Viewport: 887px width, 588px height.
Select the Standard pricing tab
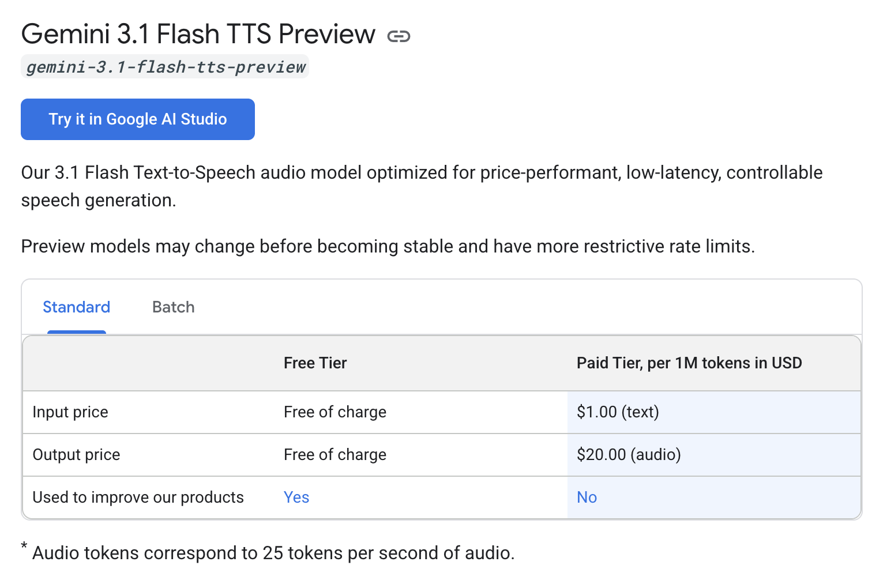[76, 307]
